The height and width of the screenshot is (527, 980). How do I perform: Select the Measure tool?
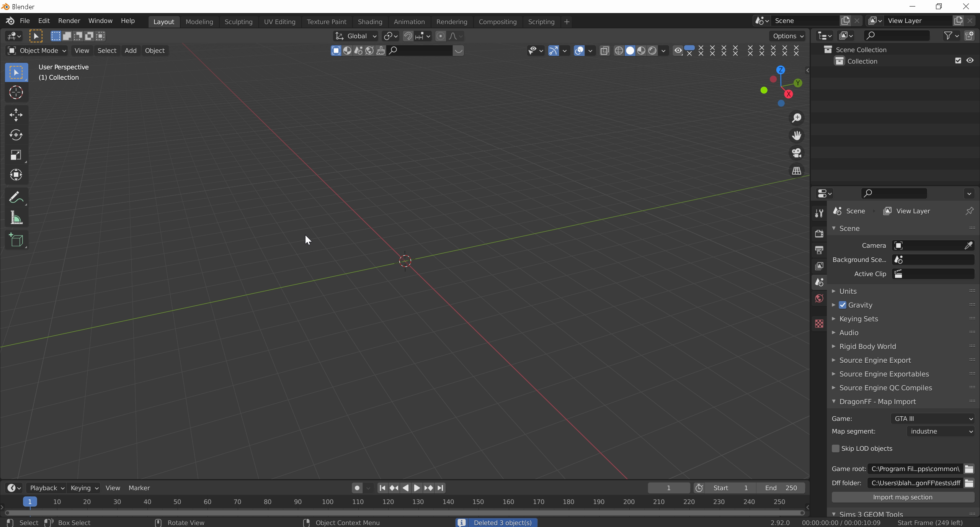16,218
